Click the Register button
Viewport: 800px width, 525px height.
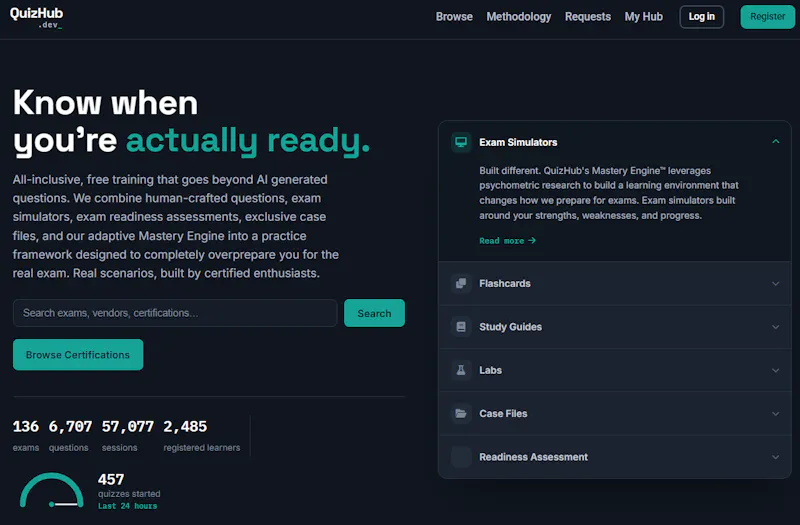(x=767, y=17)
